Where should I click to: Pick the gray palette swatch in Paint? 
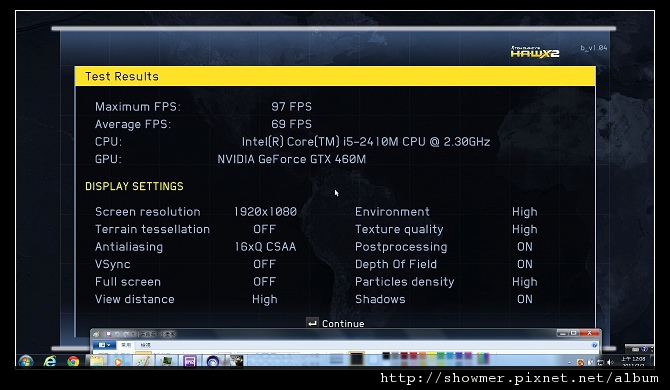[x=395, y=355]
